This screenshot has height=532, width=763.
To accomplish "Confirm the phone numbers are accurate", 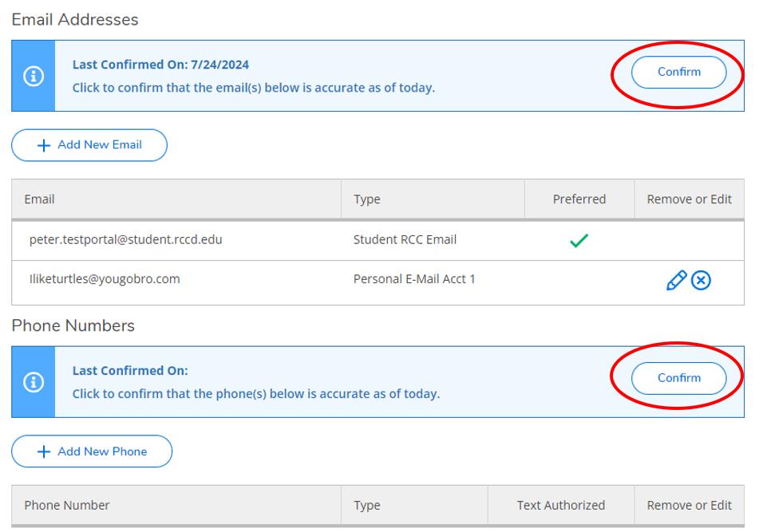I will coord(679,378).
